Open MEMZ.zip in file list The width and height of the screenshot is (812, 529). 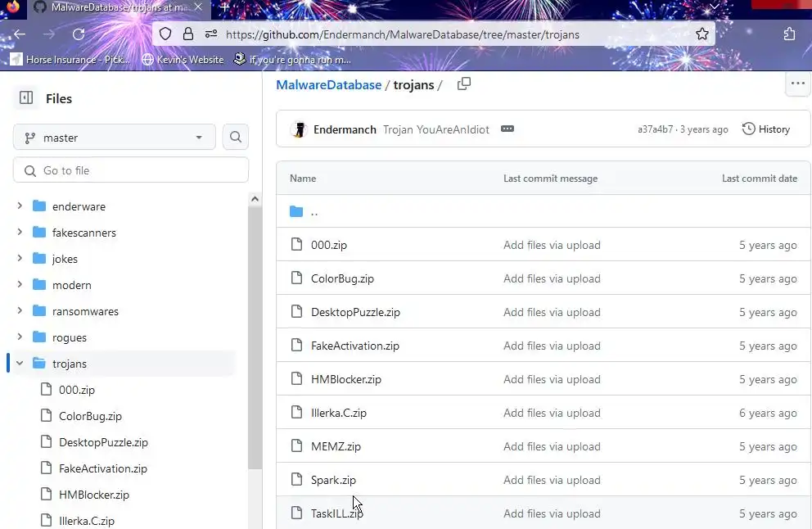click(336, 446)
